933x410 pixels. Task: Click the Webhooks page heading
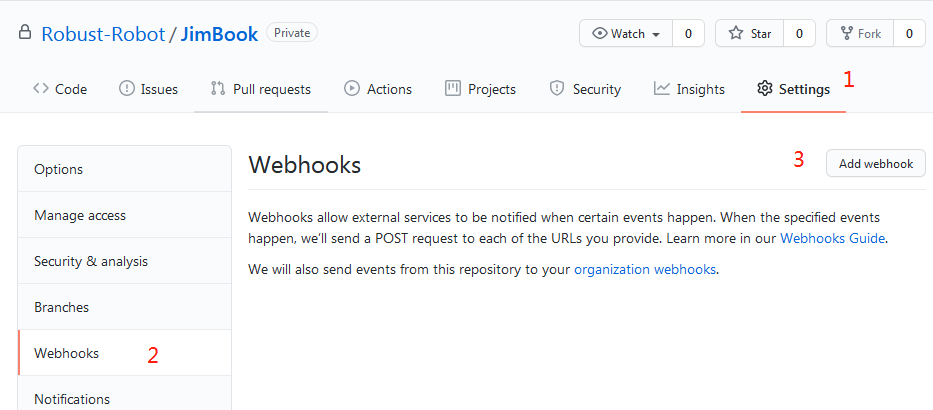(305, 165)
